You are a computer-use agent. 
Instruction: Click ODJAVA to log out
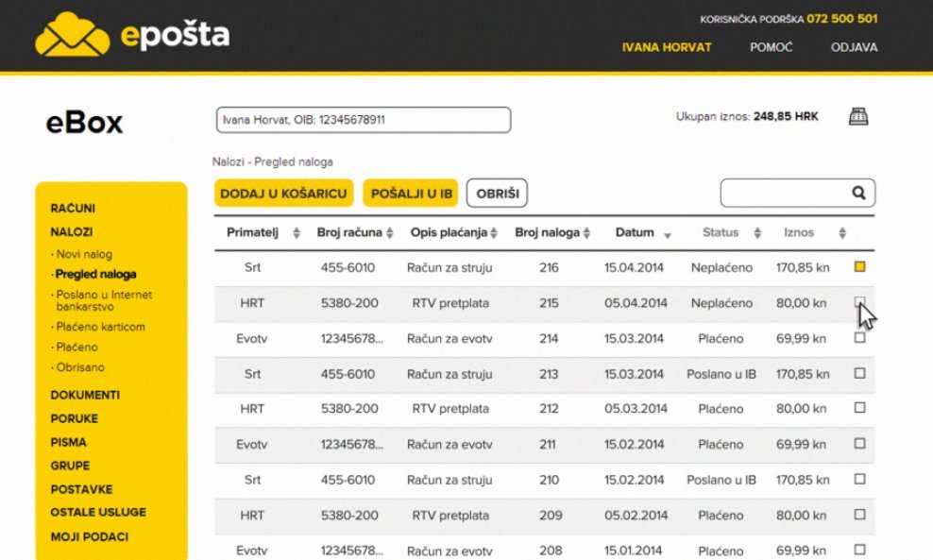pos(854,47)
